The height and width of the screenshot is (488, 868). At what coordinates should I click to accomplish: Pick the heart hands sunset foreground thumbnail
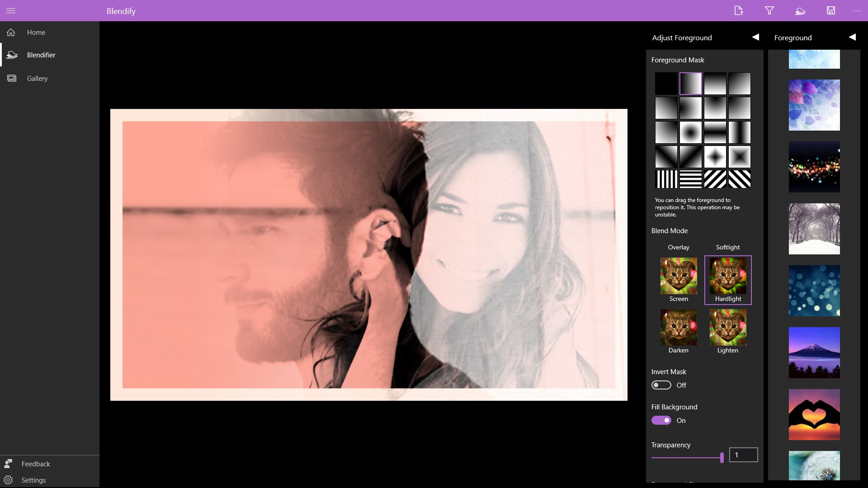coord(814,414)
